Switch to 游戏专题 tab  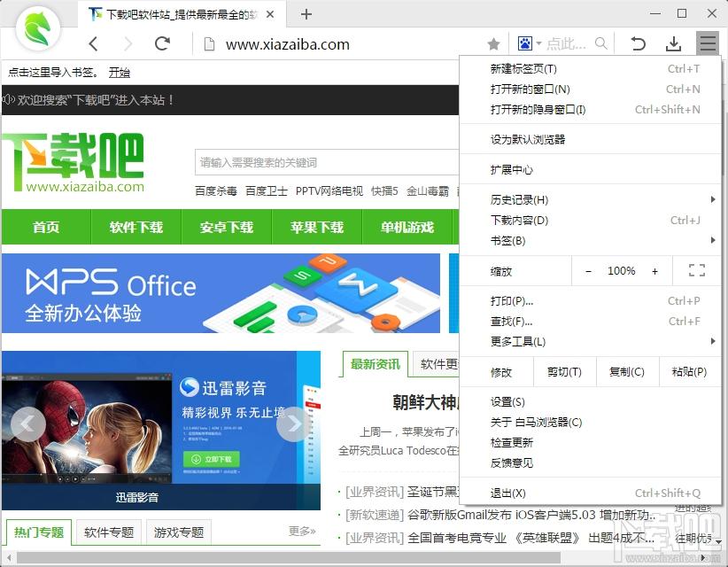click(179, 532)
